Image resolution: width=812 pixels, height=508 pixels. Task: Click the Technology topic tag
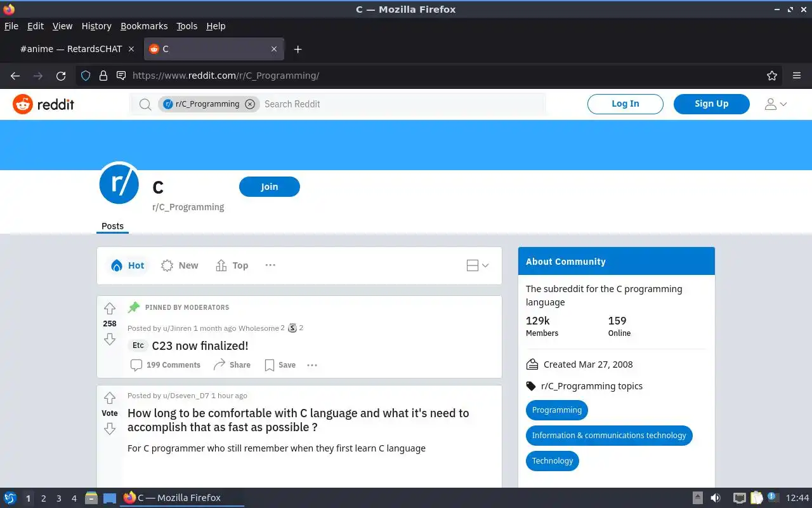pos(553,461)
